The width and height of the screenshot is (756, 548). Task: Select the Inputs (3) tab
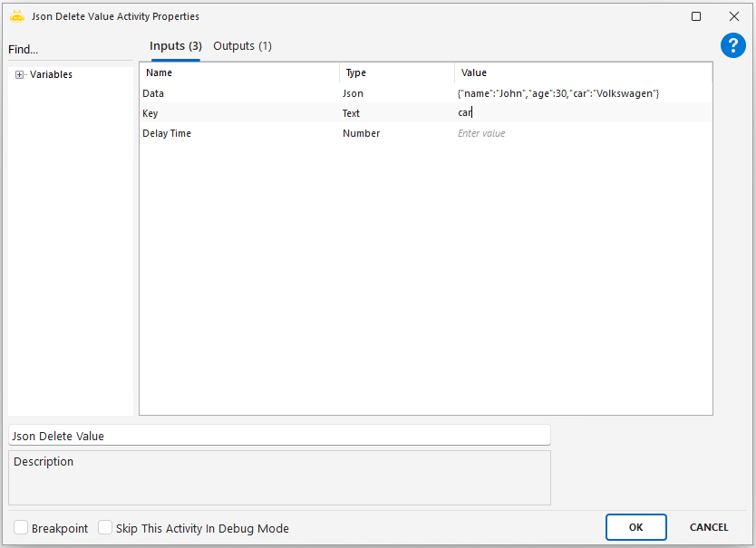(x=175, y=46)
